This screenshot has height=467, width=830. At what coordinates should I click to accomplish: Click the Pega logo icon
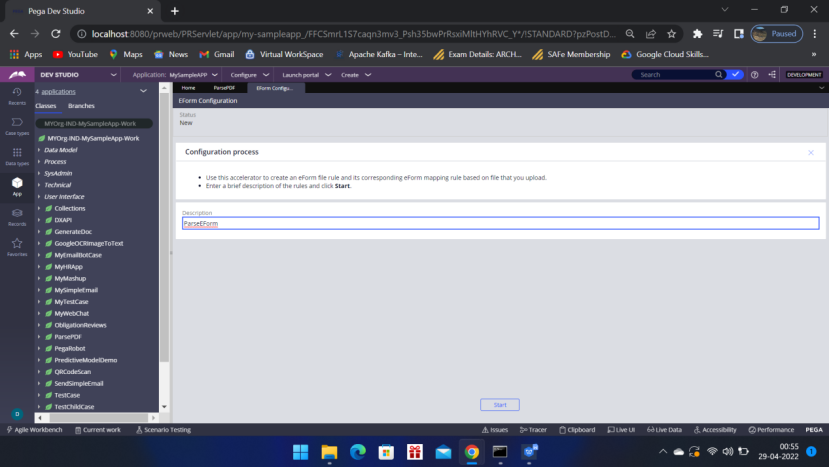[17, 75]
